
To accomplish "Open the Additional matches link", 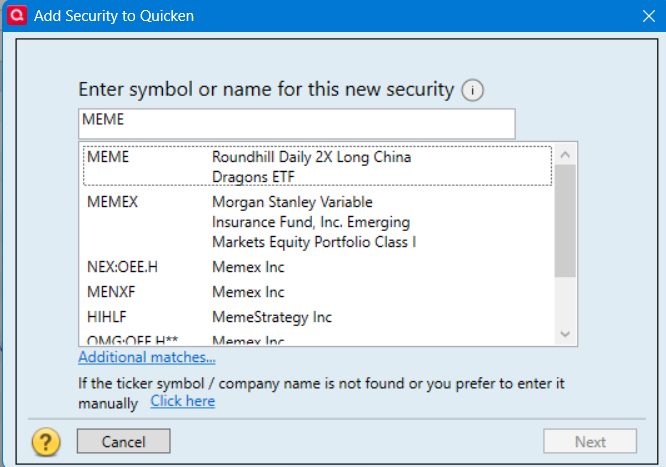I will coord(146,358).
